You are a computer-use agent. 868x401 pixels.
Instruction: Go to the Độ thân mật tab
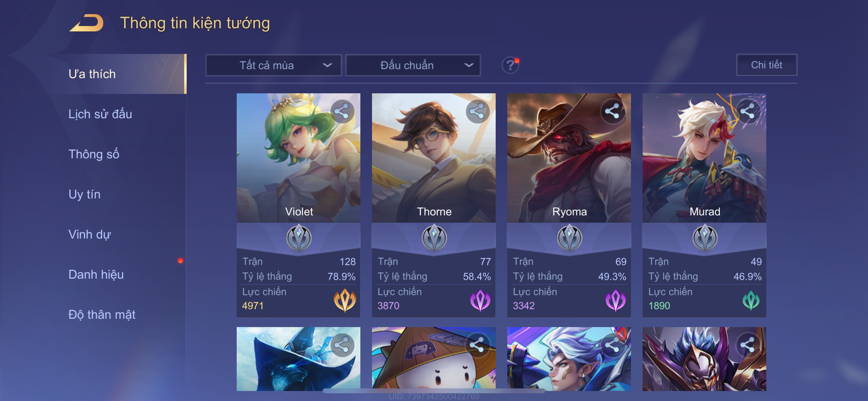[x=102, y=314]
